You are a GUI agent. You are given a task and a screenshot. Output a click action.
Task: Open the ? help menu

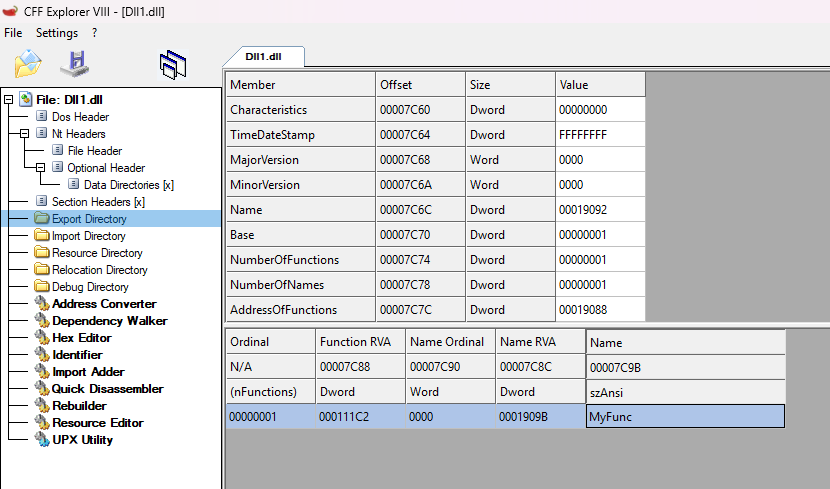[94, 33]
